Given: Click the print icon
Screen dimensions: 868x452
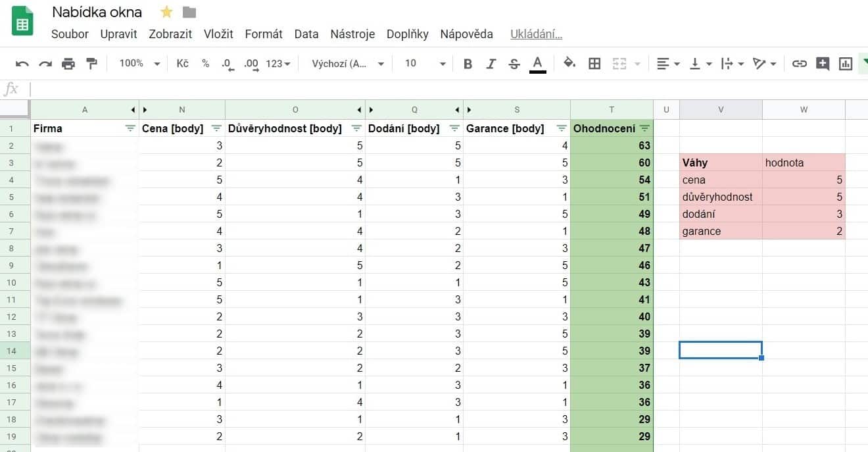Looking at the screenshot, I should (x=68, y=64).
